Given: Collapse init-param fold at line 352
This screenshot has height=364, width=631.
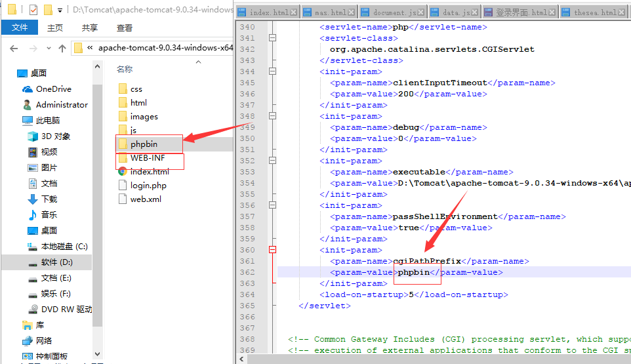Looking at the screenshot, I should coord(272,161).
